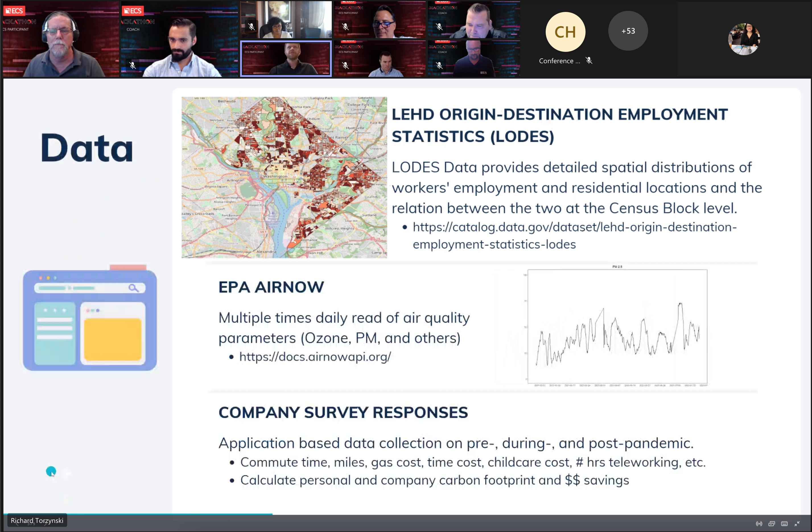Click the PM 2.5 line chart
The image size is (812, 532).
pyautogui.click(x=617, y=327)
